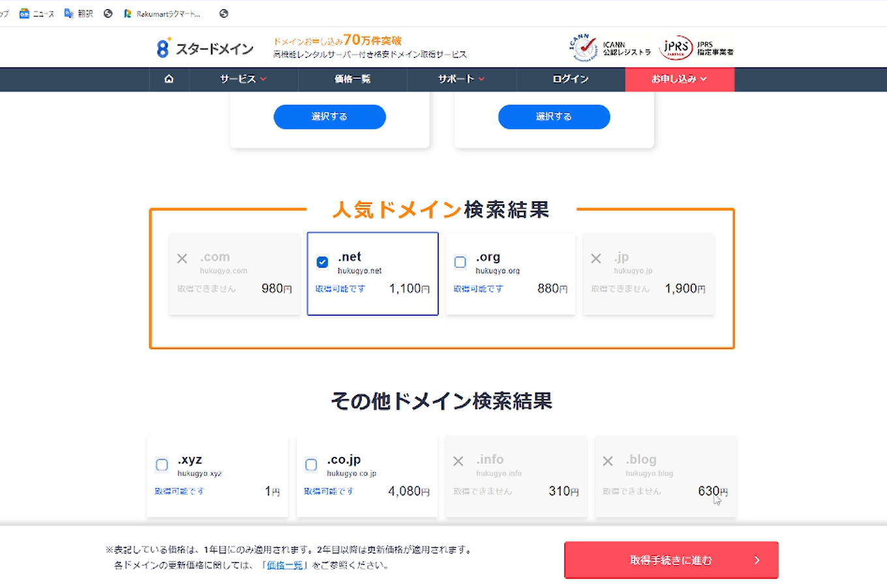
Task: Click the chevron arrow on 取得手続きに進む button
Action: click(757, 560)
